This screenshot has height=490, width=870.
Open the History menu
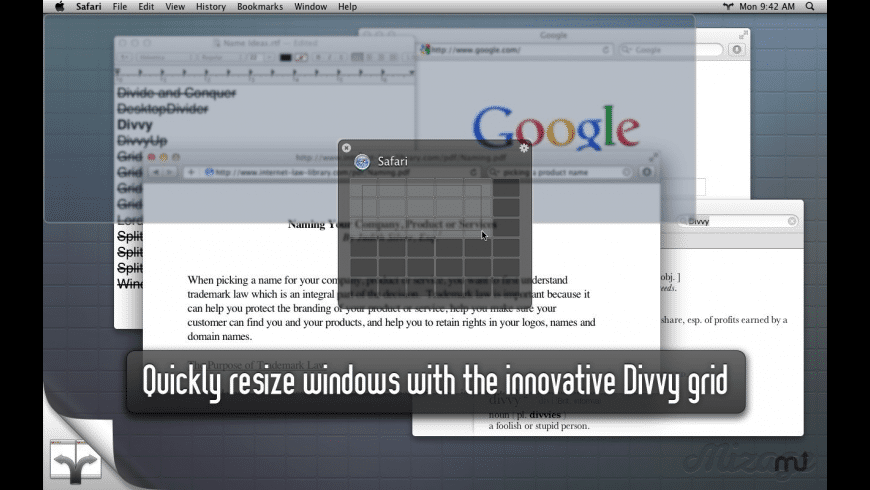click(x=211, y=7)
